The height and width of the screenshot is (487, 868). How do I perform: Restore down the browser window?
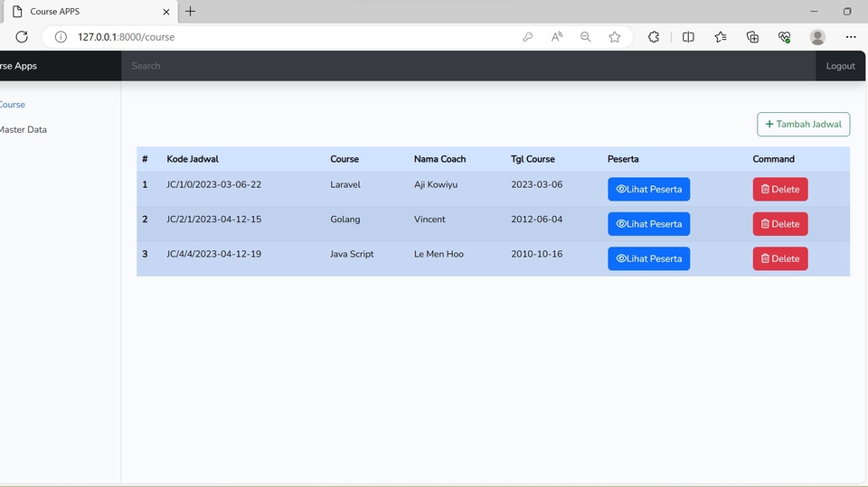[847, 11]
